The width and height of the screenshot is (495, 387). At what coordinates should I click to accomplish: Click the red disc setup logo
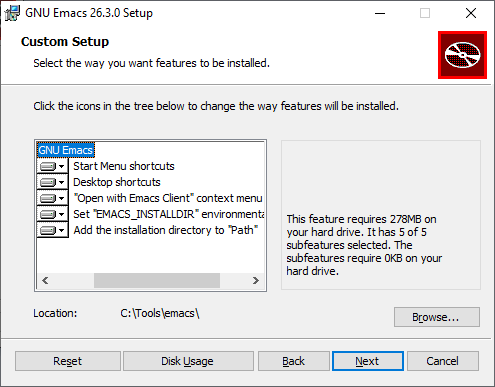462,55
